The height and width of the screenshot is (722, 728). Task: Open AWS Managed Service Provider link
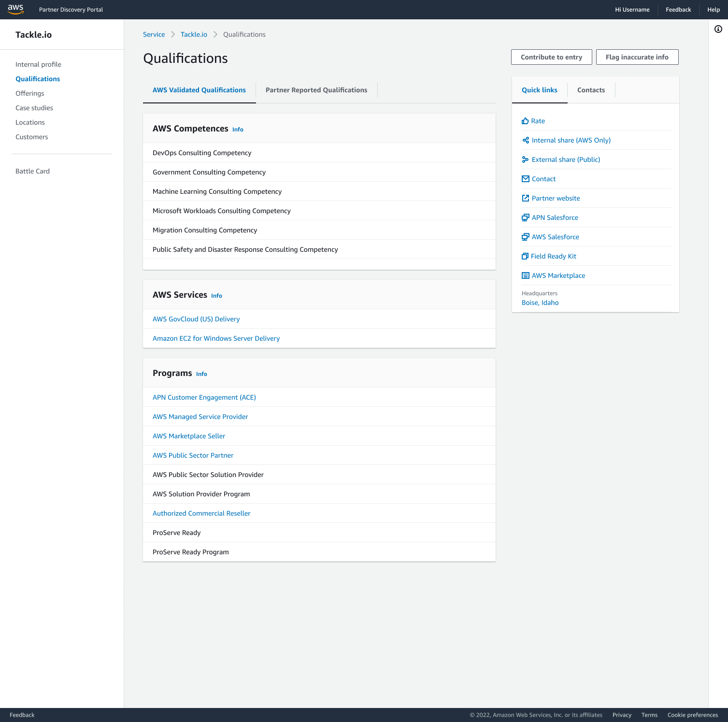(200, 417)
